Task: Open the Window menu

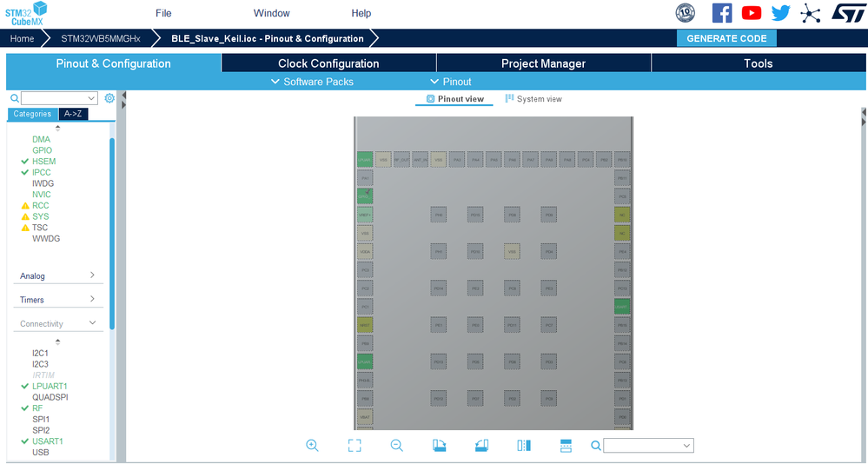Action: point(271,13)
